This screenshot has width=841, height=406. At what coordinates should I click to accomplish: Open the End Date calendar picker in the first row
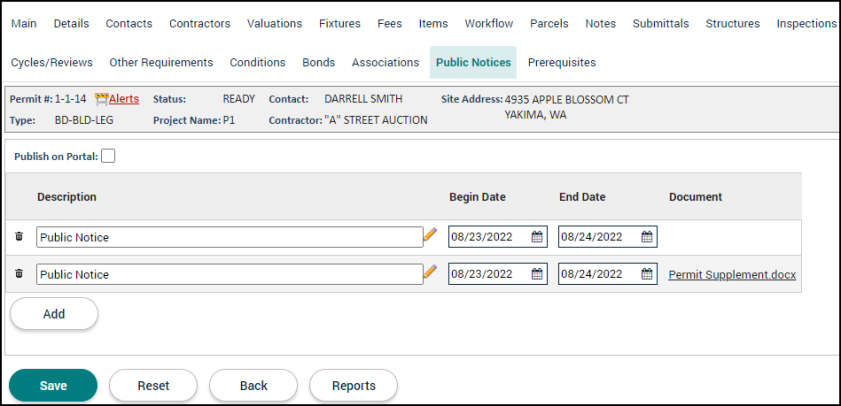[647, 237]
